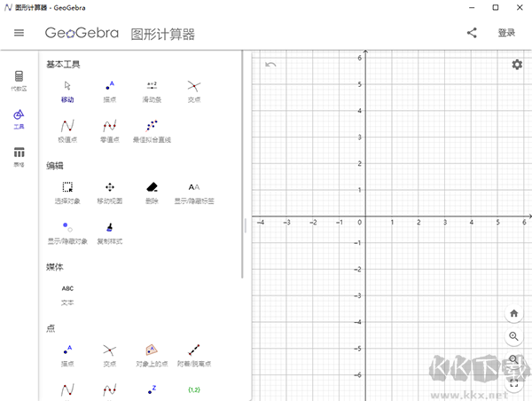Screen dimensions: 532x401
Task: Select 极值点 tool under 基本工具
Action: coord(67,131)
